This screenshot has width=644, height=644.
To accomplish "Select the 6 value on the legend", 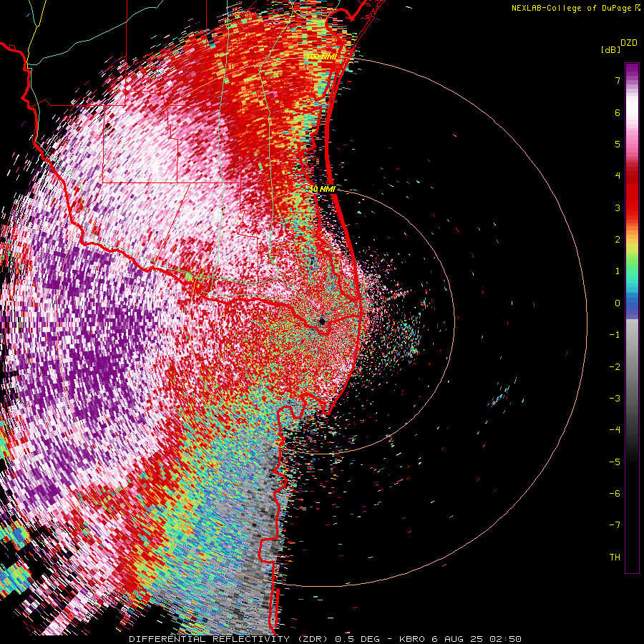I will pos(618,112).
